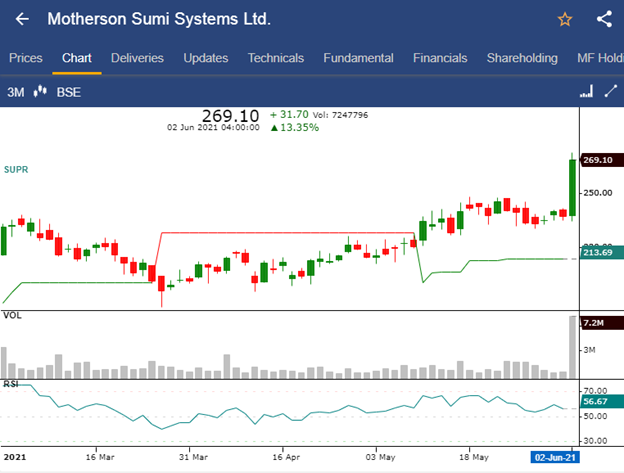The width and height of the screenshot is (624, 473).
Task: Click the SUPR indicator label
Action: [16, 169]
